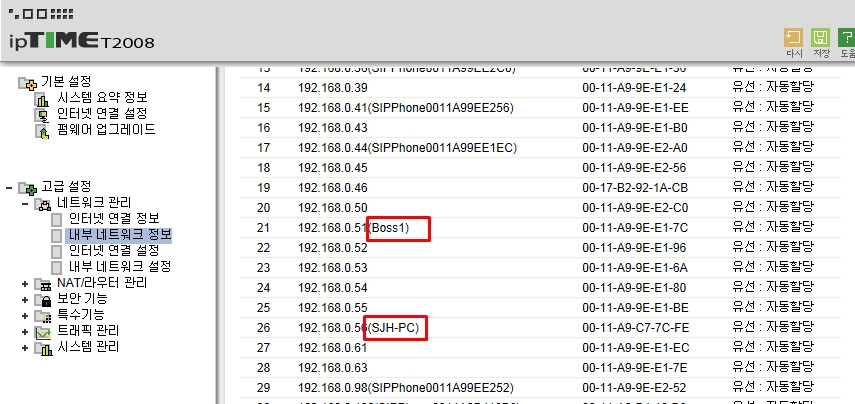Click MAC address 00-17-B2-92-1A-CB
The height and width of the screenshot is (404, 855).
click(x=635, y=188)
